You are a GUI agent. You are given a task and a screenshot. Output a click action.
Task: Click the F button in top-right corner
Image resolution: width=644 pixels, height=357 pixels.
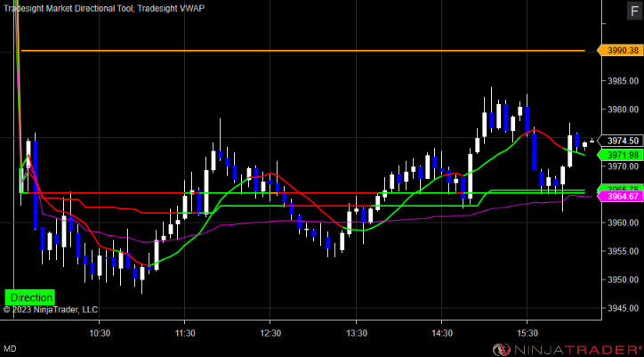(633, 12)
